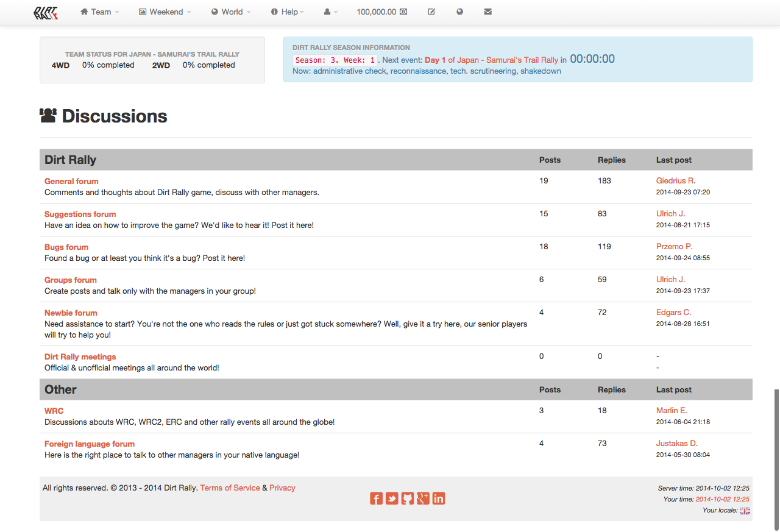The width and height of the screenshot is (780, 532).
Task: Open the Bugs forum
Action: coord(66,247)
